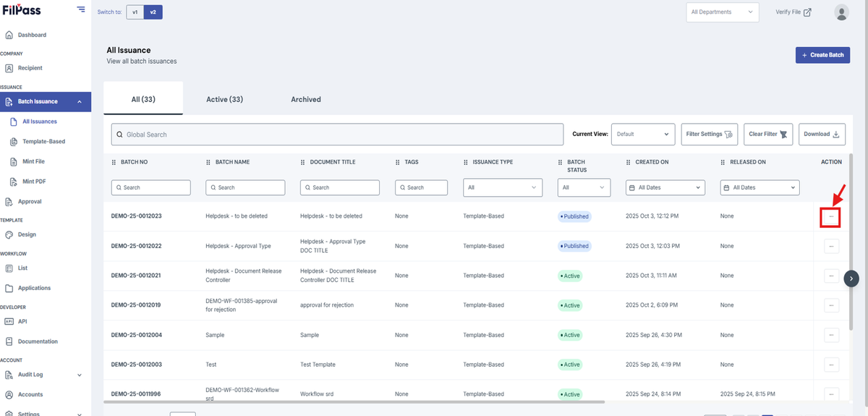Click the Create Batch button
Viewport: 868px width, 416px height.
pos(822,55)
